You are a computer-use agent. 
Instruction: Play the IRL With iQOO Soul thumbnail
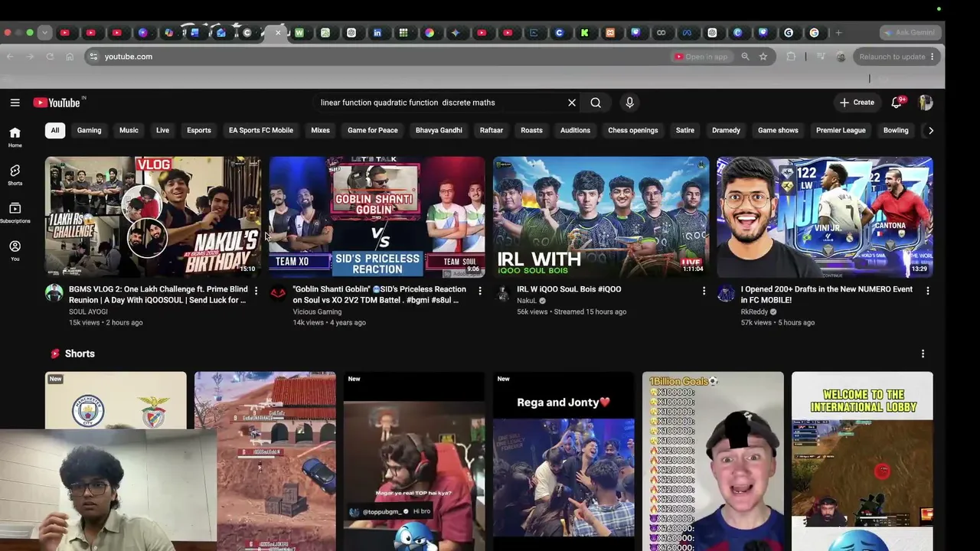(601, 217)
